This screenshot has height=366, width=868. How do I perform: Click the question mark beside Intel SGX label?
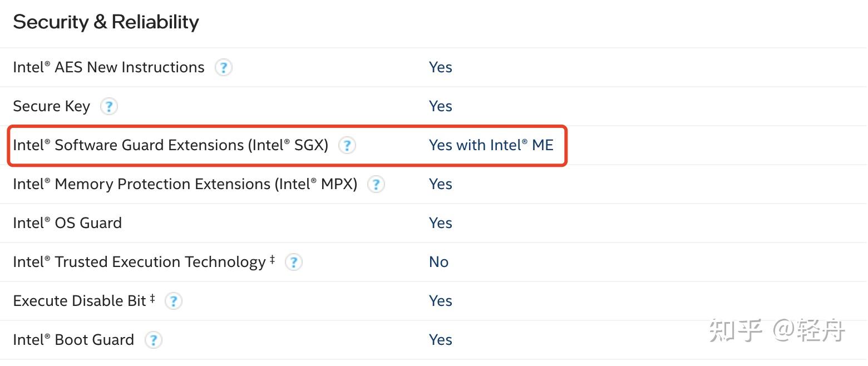(x=347, y=145)
